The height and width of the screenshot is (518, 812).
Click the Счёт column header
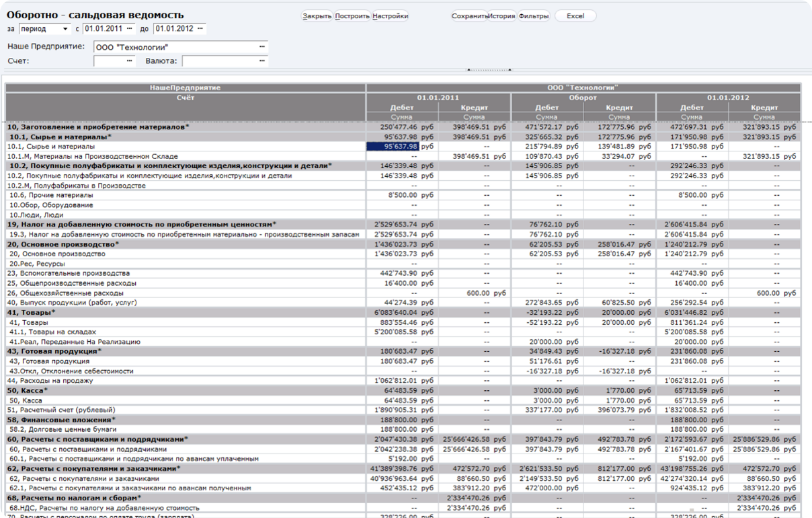coord(186,98)
